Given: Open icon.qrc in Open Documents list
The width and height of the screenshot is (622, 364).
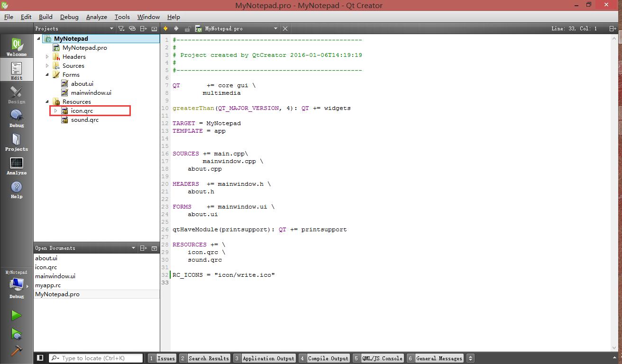Looking at the screenshot, I should pyautogui.click(x=97, y=267).
